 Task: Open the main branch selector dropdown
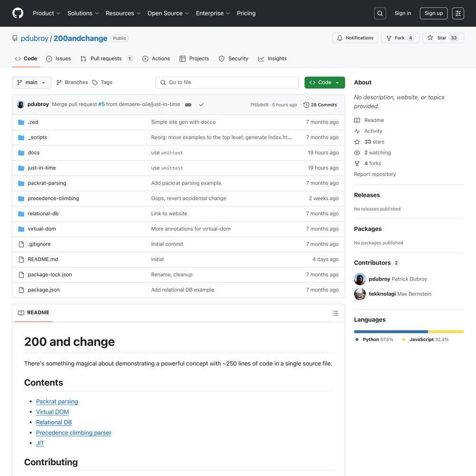tap(31, 82)
